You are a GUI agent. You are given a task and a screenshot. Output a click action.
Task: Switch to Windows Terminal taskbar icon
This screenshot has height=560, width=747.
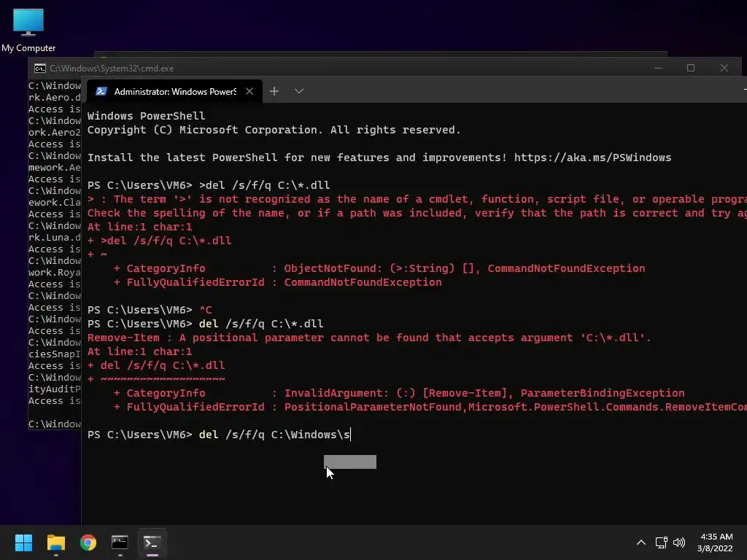152,542
